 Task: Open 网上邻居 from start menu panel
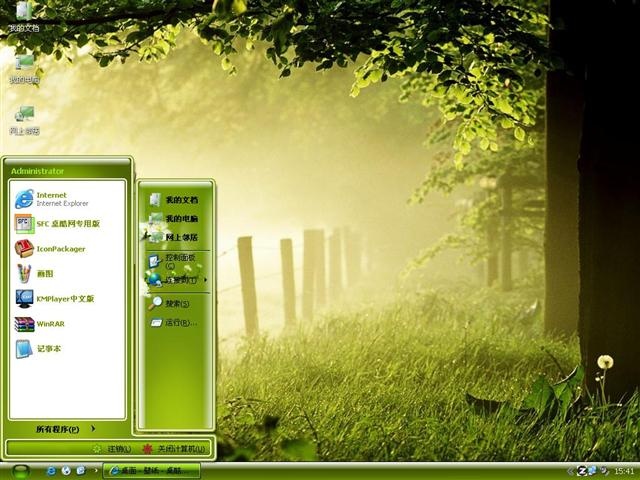[x=176, y=237]
